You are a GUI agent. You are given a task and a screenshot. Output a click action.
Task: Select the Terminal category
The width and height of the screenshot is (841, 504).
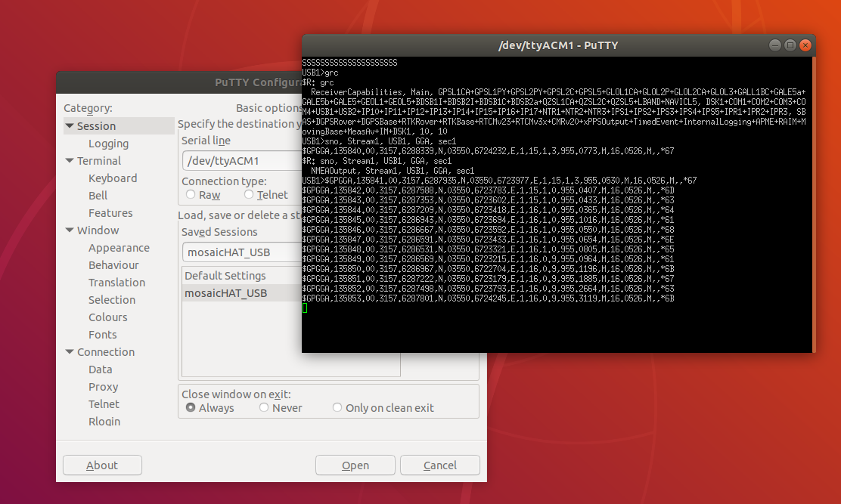click(x=98, y=161)
